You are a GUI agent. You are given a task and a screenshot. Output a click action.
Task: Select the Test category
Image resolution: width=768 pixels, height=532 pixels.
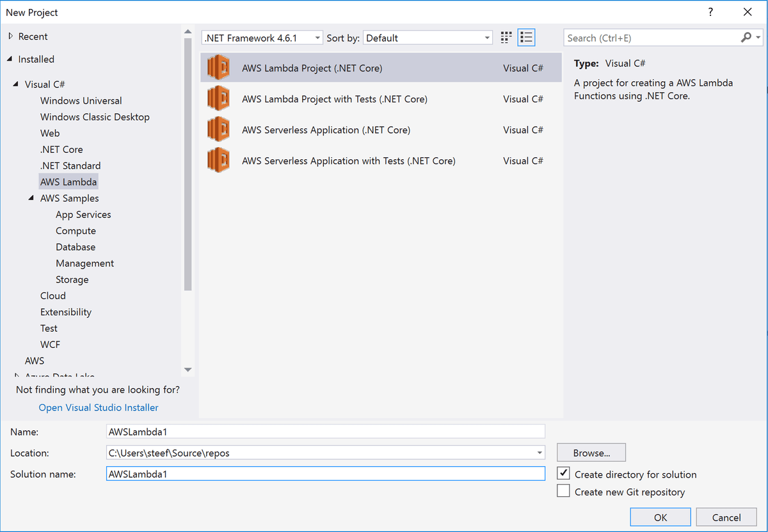(49, 328)
